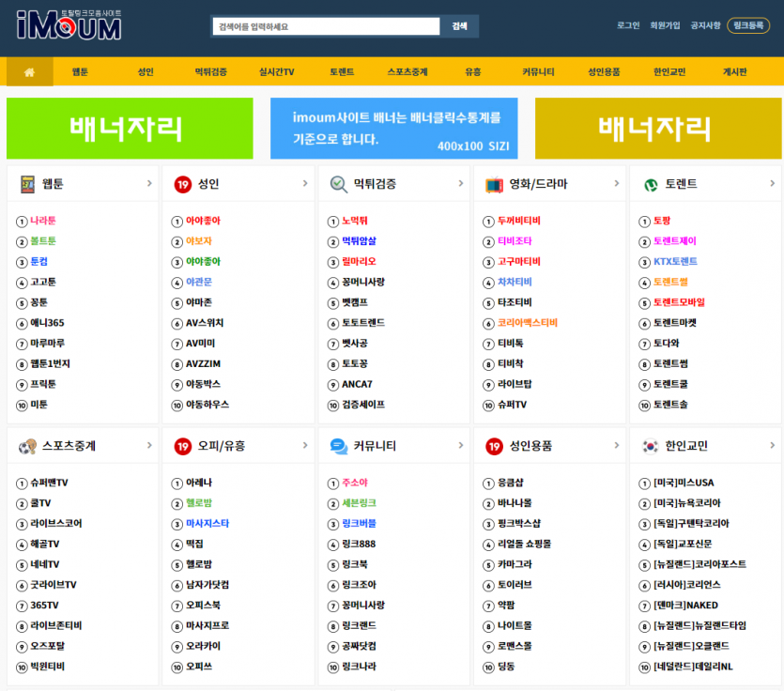Image resolution: width=784 pixels, height=691 pixels.
Task: Open the 게시판 navigation menu item
Action: [734, 71]
